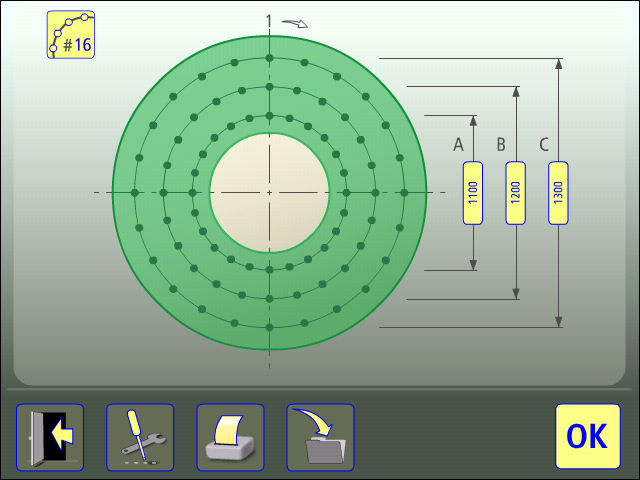The width and height of the screenshot is (640, 480).
Task: Click the #16 point count icon
Action: (x=71, y=35)
